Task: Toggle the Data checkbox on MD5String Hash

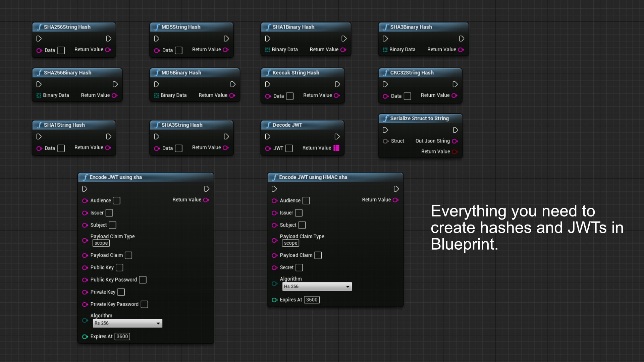Action: point(178,50)
